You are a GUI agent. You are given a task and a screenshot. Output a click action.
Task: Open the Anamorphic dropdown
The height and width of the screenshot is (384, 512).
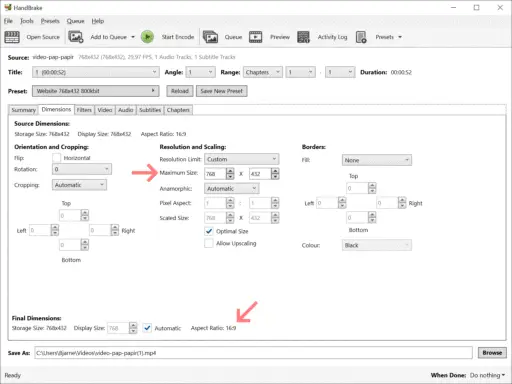pyautogui.click(x=232, y=189)
